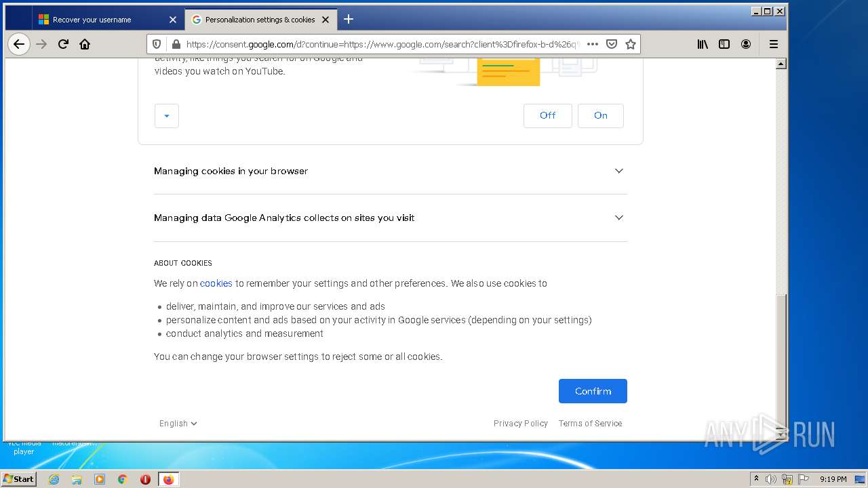Click the page vertical scrollbar thumb
Image resolution: width=868 pixels, height=488 pixels.
tap(781, 361)
